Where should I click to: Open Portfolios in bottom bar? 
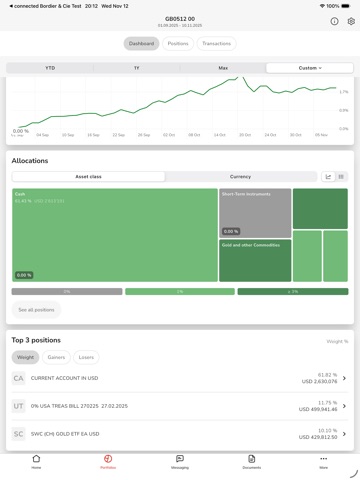point(108,462)
